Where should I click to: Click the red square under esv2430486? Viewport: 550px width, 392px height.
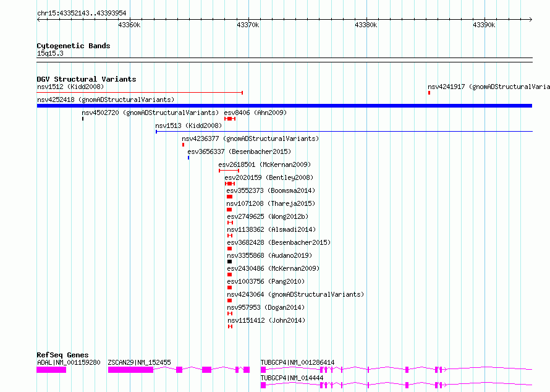[229, 275]
